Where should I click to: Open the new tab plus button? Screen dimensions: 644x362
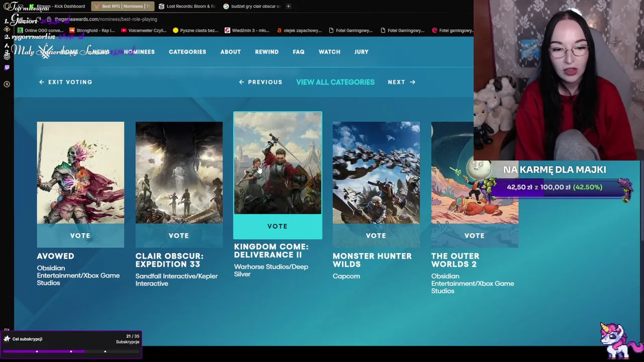(288, 6)
